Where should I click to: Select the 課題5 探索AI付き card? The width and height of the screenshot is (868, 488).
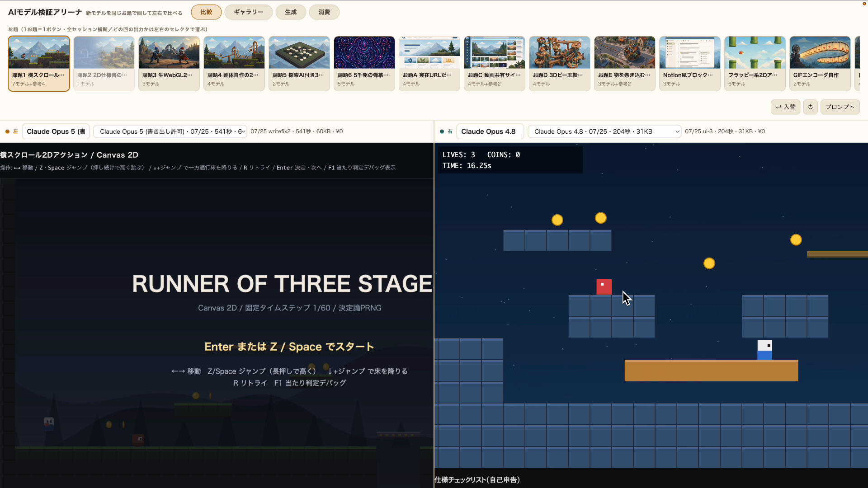click(x=299, y=64)
